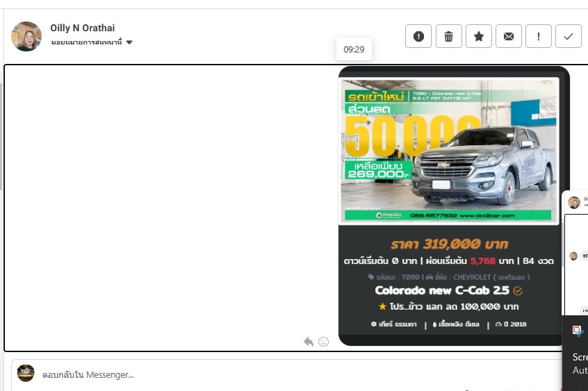588x391 pixels.
Task: Click the 09:29 timestamp label
Action: click(x=354, y=49)
